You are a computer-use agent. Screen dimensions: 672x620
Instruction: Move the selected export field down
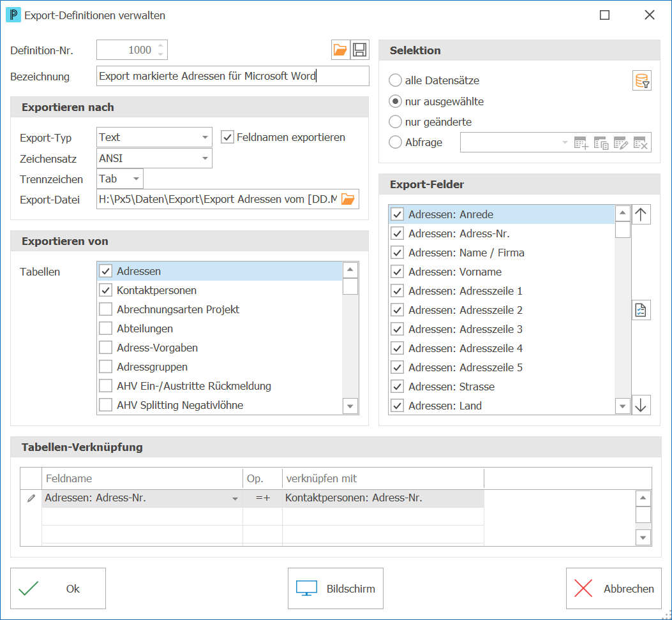[641, 405]
